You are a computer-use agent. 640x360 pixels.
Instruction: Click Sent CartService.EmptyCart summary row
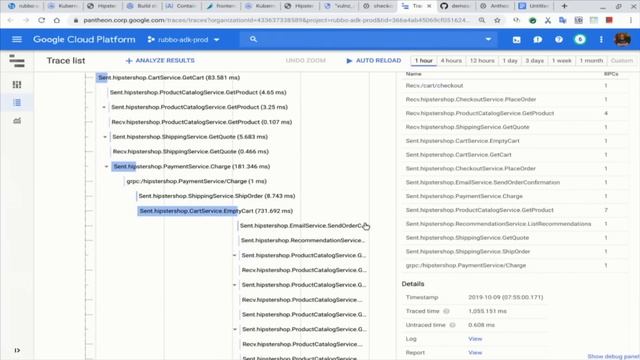click(x=515, y=141)
